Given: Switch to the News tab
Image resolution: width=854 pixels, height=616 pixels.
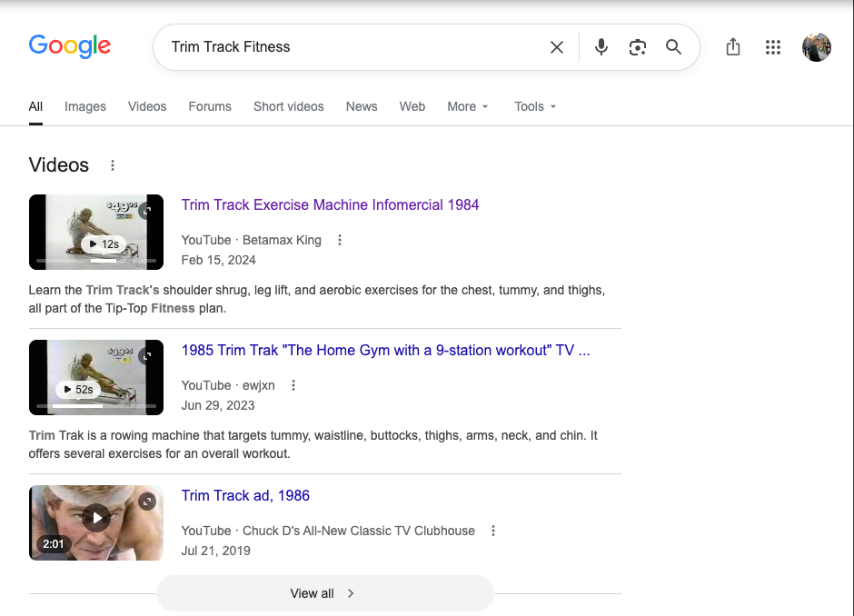Looking at the screenshot, I should click(x=362, y=106).
